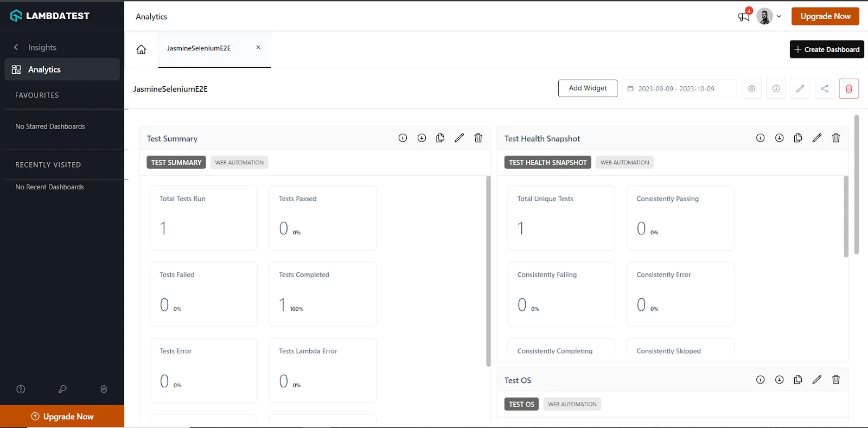The image size is (868, 428).
Task: Click the Test Health Snapshot widget scrollbar
Action: point(846,216)
